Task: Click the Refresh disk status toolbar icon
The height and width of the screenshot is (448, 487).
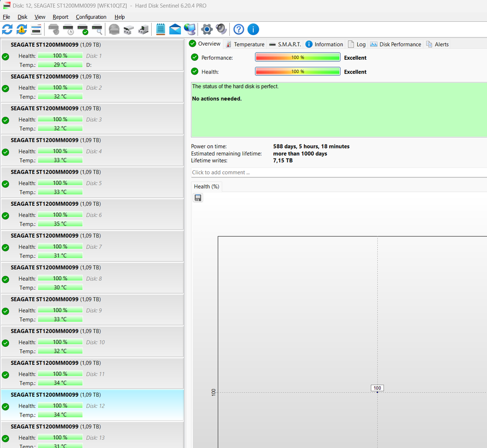Action: pyautogui.click(x=8, y=29)
